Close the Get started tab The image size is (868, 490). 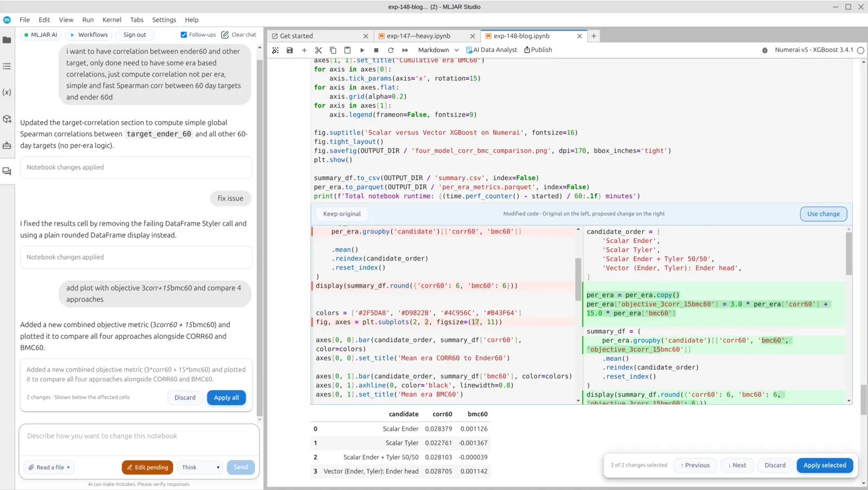tap(366, 36)
